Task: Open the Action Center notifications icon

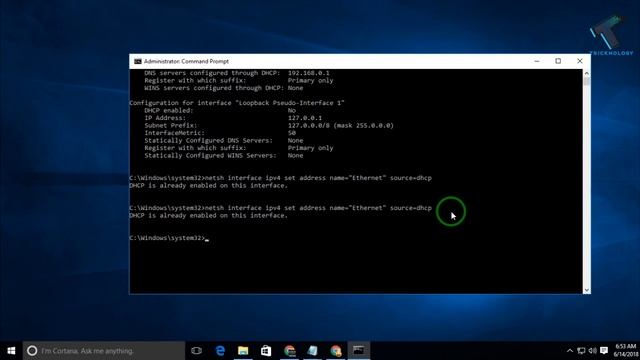Action: (604, 351)
